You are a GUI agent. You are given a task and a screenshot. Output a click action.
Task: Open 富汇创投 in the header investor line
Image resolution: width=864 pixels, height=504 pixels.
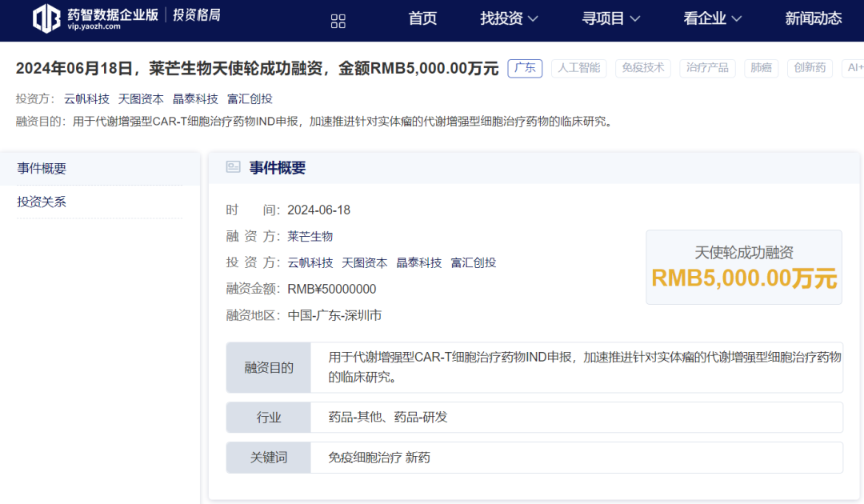coord(250,99)
